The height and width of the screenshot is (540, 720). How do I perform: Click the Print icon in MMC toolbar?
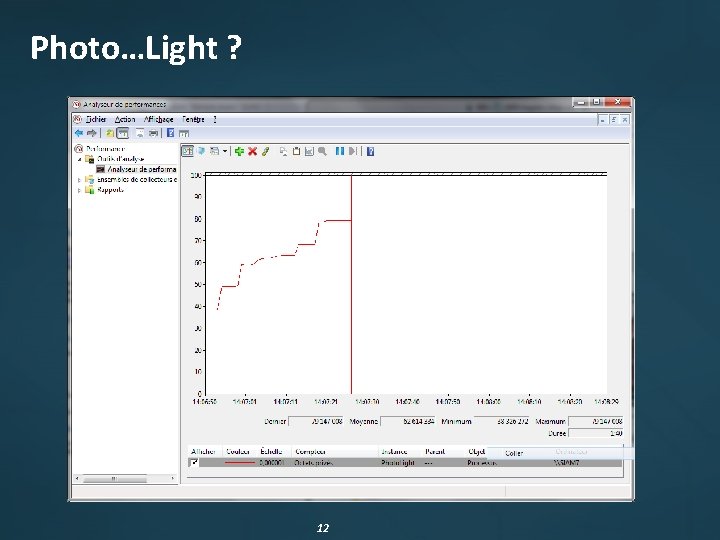(x=153, y=133)
